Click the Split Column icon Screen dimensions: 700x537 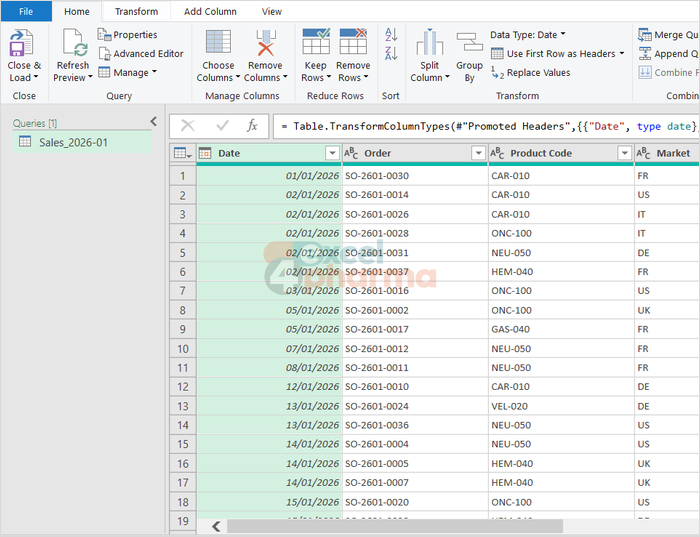coord(429,42)
